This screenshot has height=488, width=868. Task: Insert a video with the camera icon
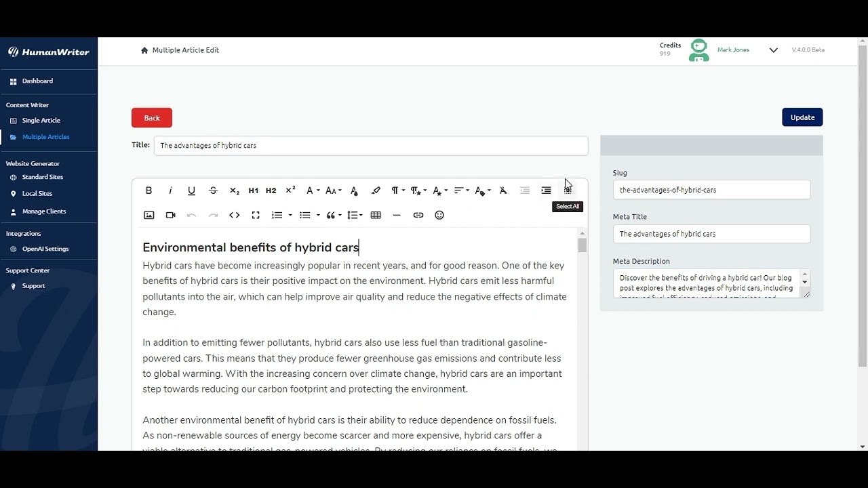[x=170, y=215]
